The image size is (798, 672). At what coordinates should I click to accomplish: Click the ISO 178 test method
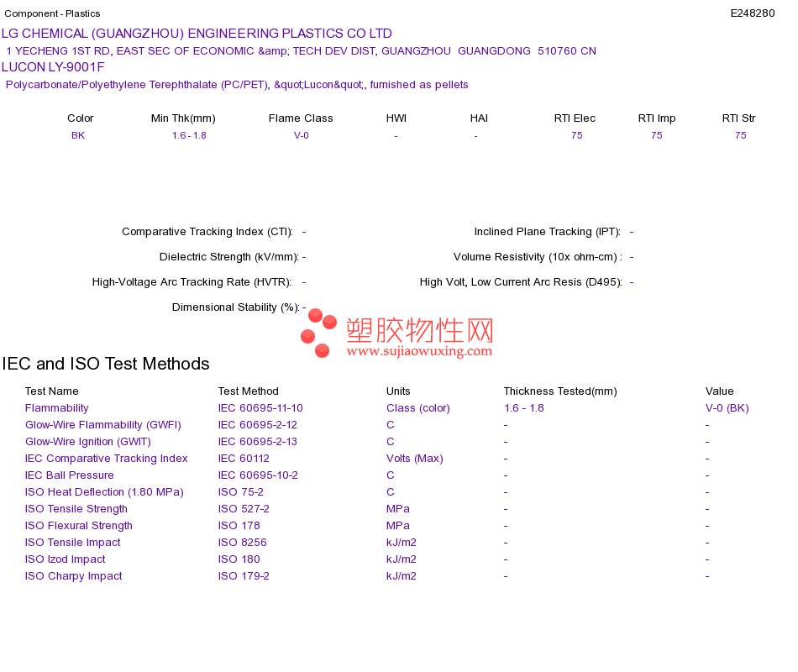[x=239, y=525]
